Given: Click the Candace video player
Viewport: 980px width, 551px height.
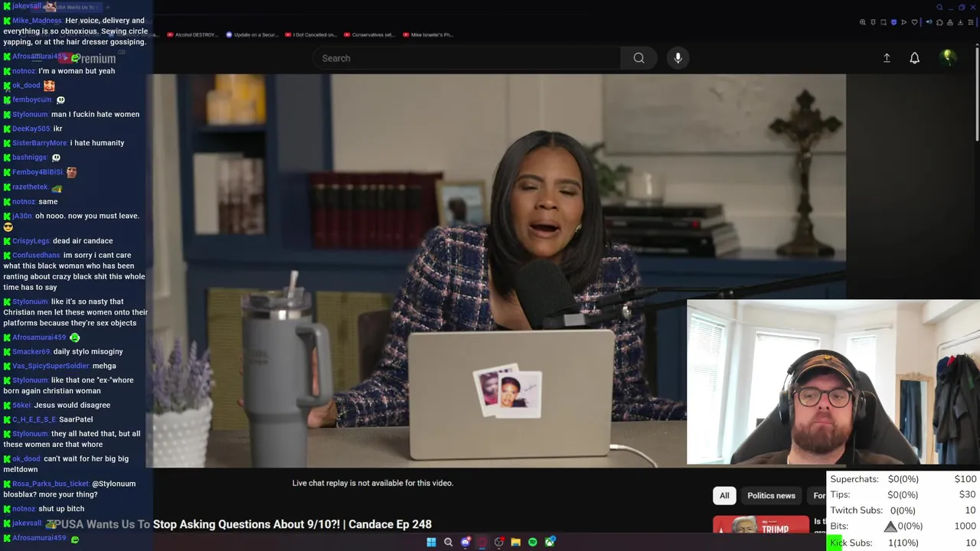Looking at the screenshot, I should (495, 270).
